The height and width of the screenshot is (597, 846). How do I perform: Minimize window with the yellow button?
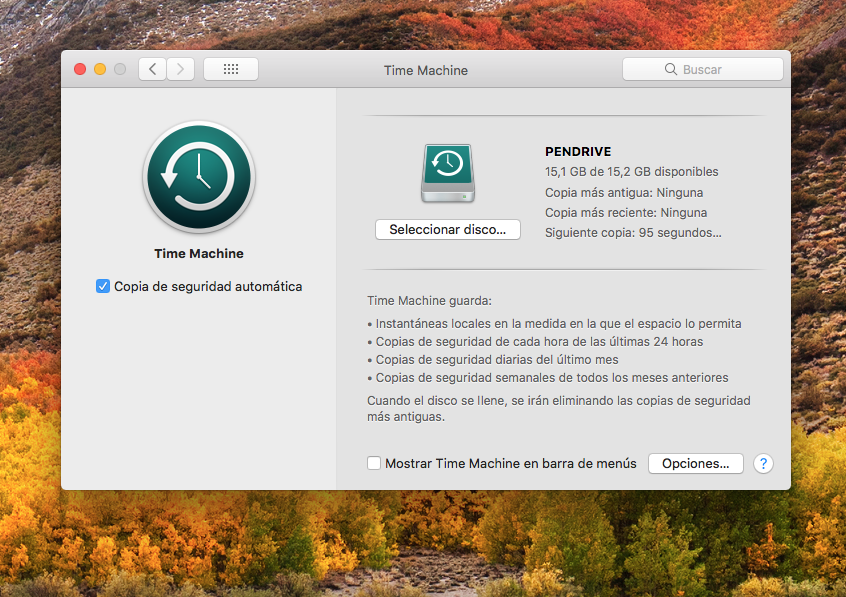click(x=100, y=69)
